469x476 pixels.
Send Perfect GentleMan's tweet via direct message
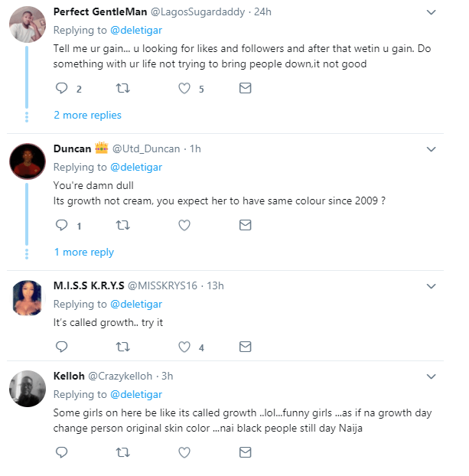(245, 89)
